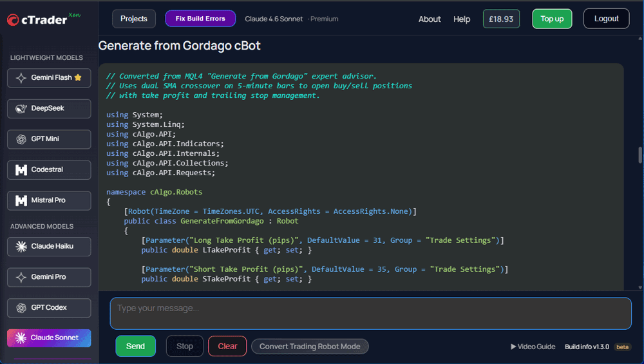
Task: Log out with the Logout button
Action: tap(606, 19)
